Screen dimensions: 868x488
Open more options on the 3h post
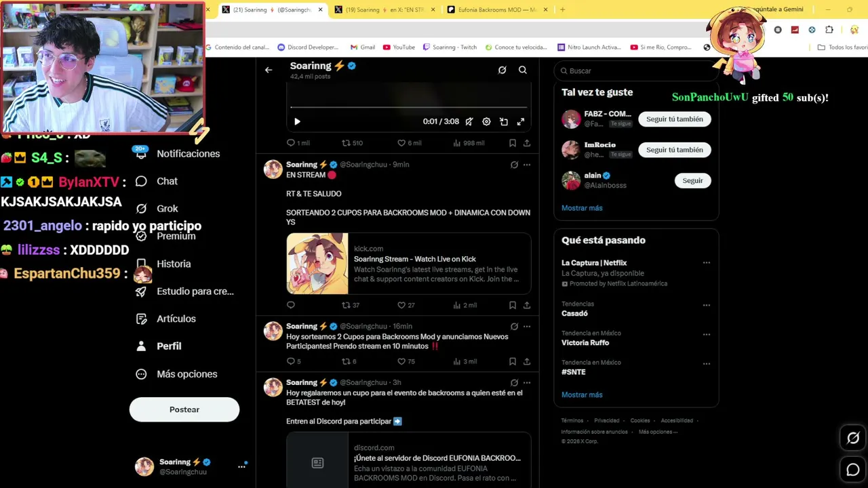point(527,383)
